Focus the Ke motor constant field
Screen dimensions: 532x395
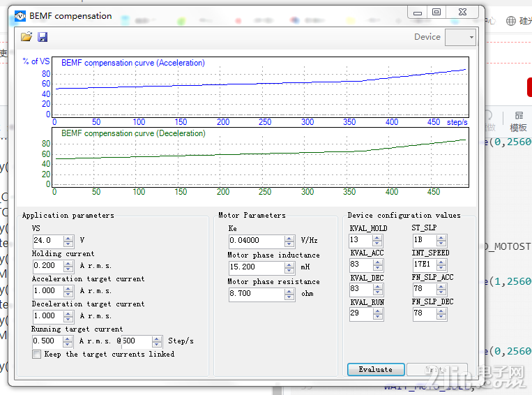click(x=257, y=241)
